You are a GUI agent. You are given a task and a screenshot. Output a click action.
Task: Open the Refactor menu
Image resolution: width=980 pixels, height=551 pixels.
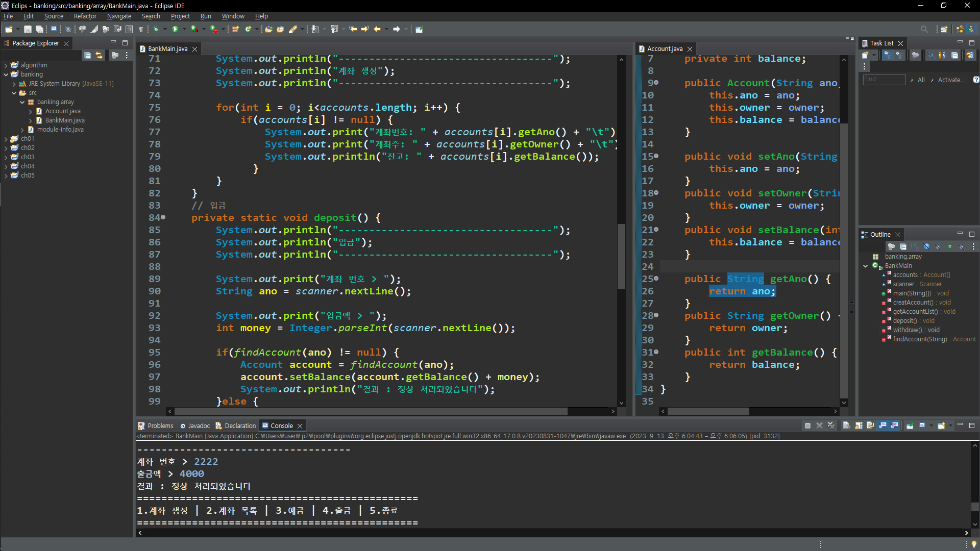[x=85, y=16]
